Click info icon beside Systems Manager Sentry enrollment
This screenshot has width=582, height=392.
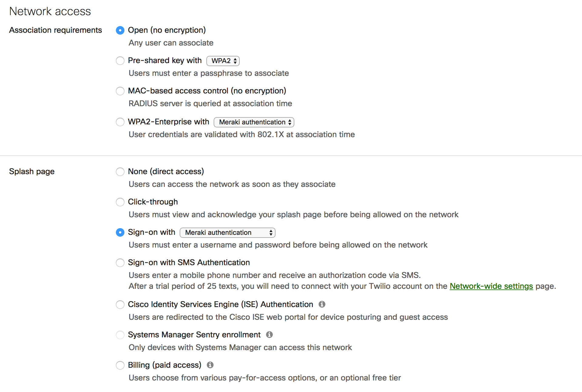point(269,334)
